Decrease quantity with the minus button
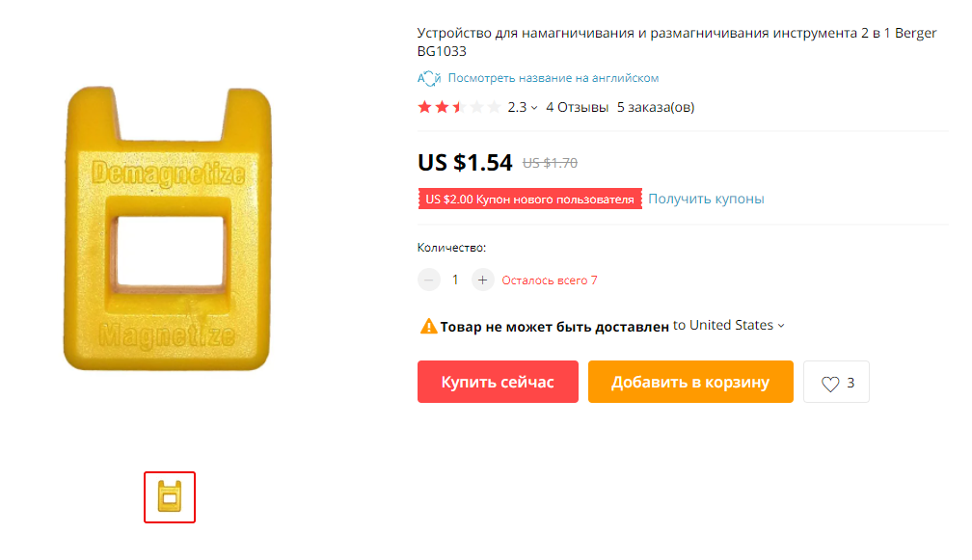Screen dimensions: 972x560 pyautogui.click(x=428, y=280)
